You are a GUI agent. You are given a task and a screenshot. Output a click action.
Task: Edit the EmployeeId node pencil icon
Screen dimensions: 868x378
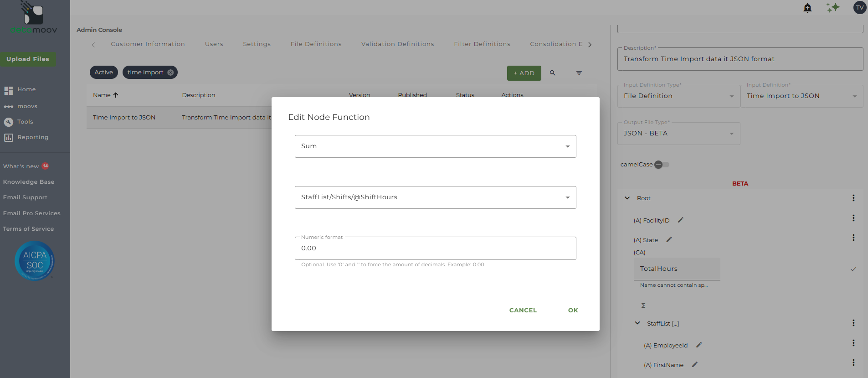click(699, 345)
